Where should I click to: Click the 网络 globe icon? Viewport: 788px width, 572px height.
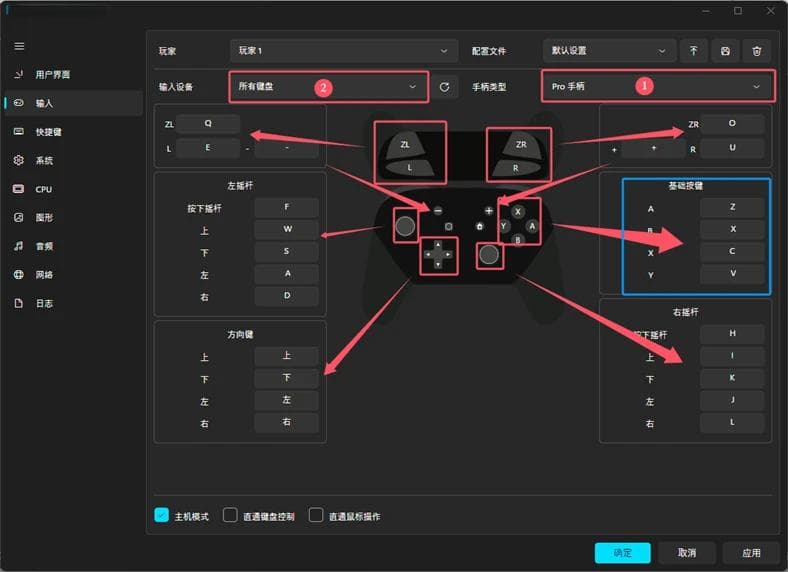(19, 275)
